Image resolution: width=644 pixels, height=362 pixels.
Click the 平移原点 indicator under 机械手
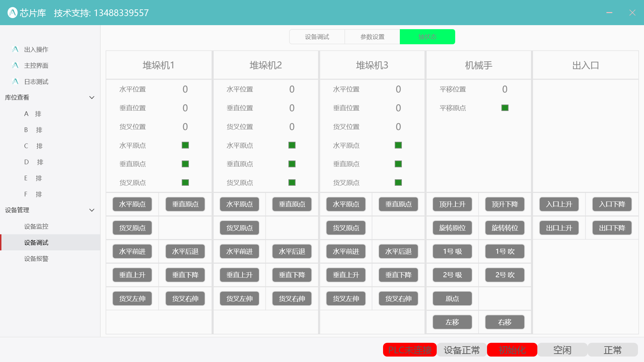pos(505,108)
